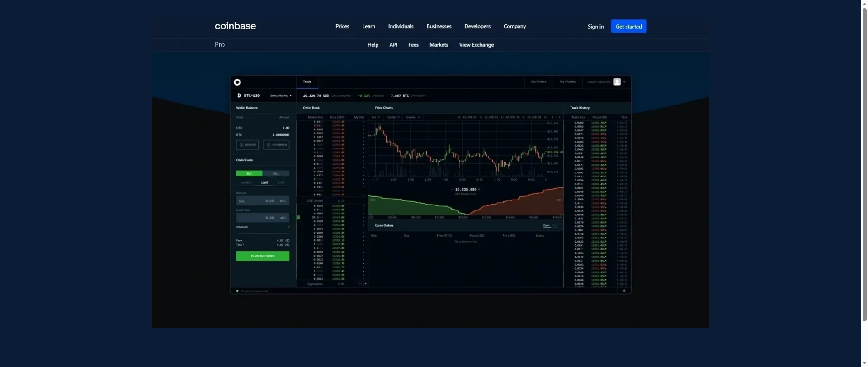The width and height of the screenshot is (868, 367).
Task: Click the 7,867 BTC 24h volume
Action: pyautogui.click(x=400, y=95)
